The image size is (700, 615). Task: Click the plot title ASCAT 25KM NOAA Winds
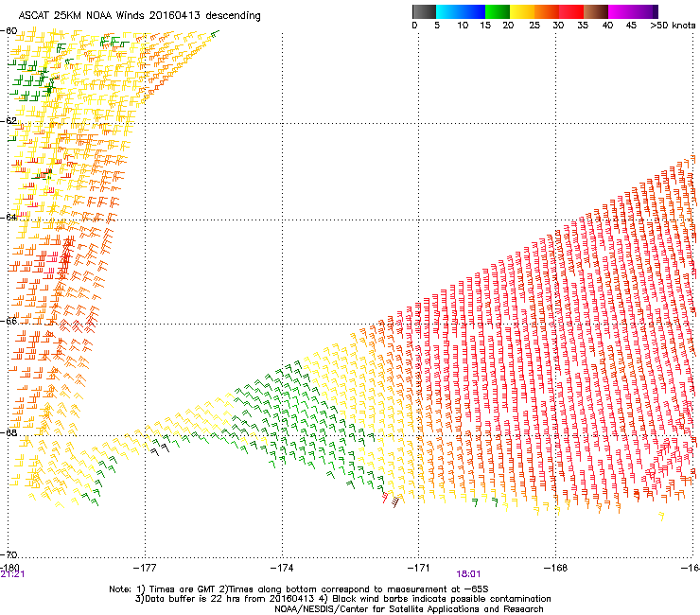(x=140, y=15)
